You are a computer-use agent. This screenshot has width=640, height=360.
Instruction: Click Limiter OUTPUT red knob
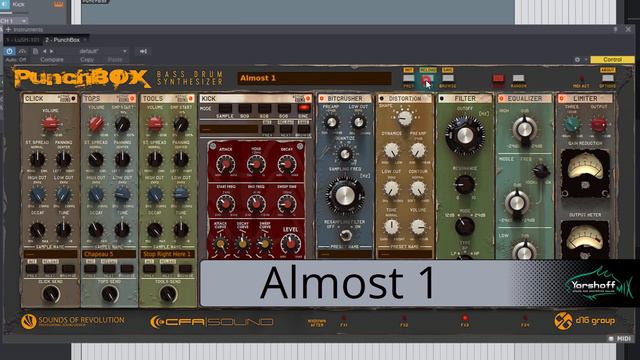[598, 124]
